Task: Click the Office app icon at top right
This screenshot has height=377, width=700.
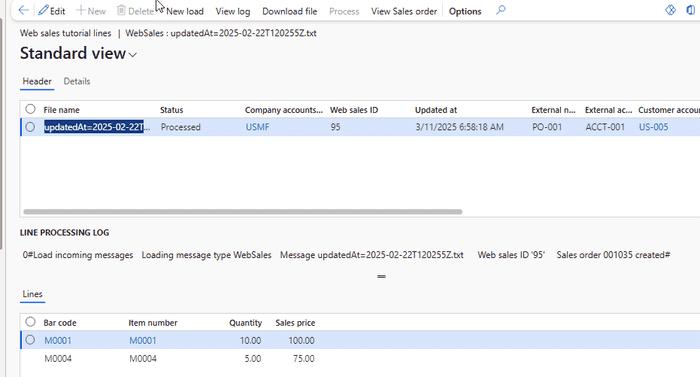Action: click(690, 10)
